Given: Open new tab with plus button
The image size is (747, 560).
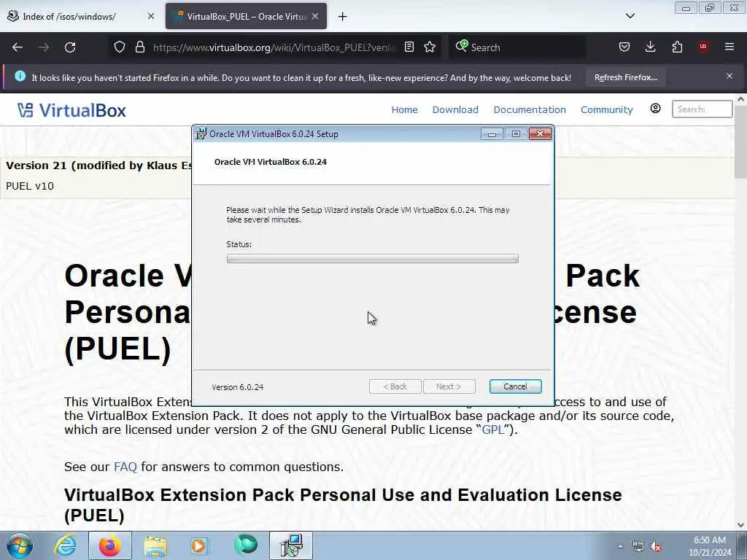Looking at the screenshot, I should 343,17.
